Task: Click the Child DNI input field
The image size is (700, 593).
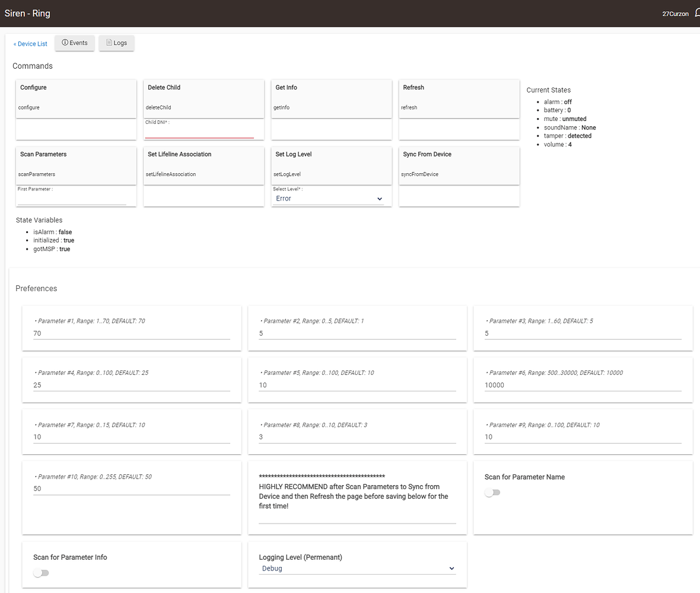Action: [199, 132]
